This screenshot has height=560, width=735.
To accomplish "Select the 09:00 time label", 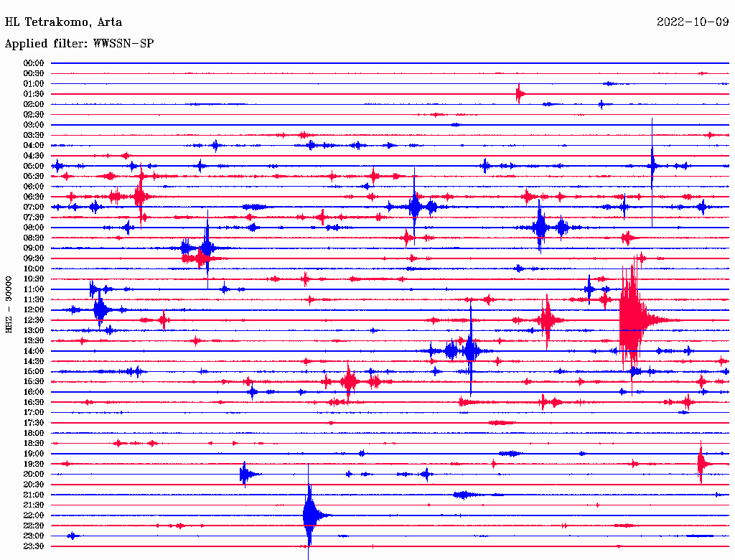I will click(x=34, y=248).
